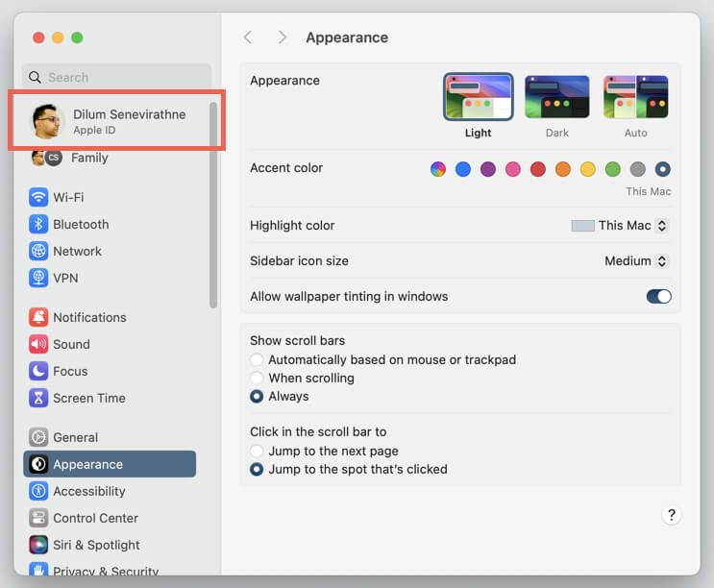Click the Accessibility icon in the sidebar
This screenshot has width=714, height=588.
point(38,491)
